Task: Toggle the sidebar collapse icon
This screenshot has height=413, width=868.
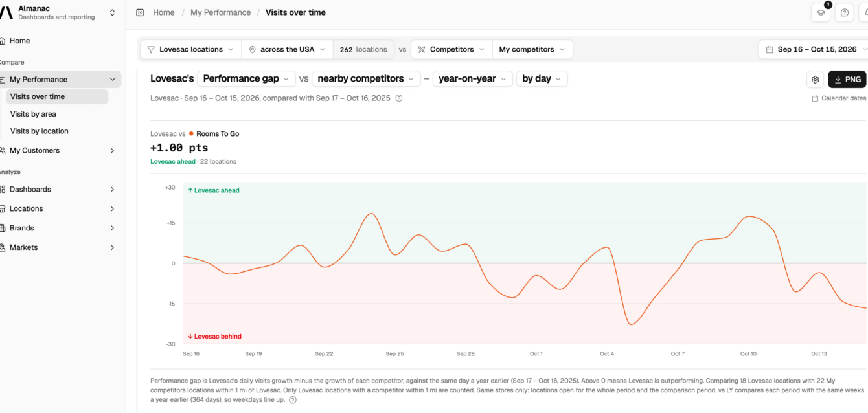Action: (x=140, y=12)
